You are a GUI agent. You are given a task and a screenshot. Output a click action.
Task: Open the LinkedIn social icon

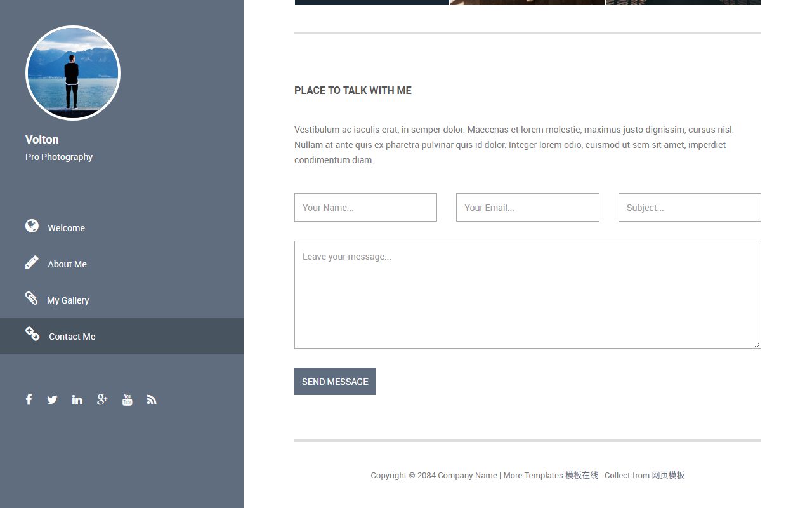point(77,399)
